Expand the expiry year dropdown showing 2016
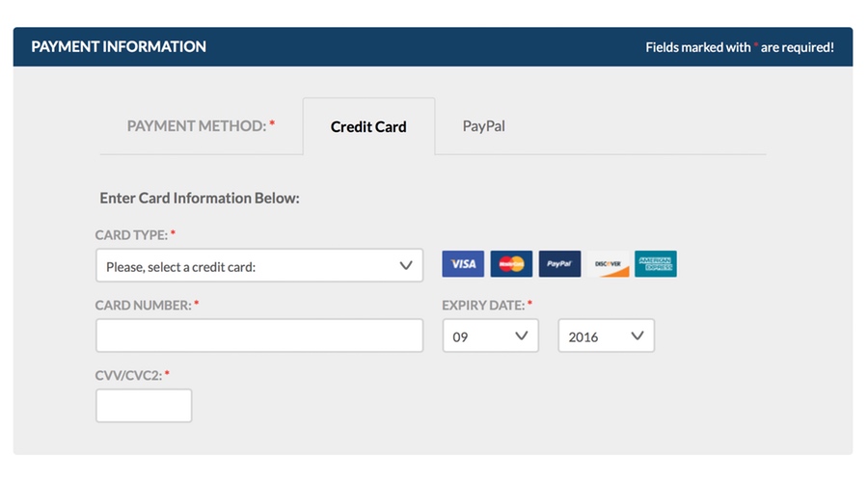The width and height of the screenshot is (868, 482). (x=607, y=335)
